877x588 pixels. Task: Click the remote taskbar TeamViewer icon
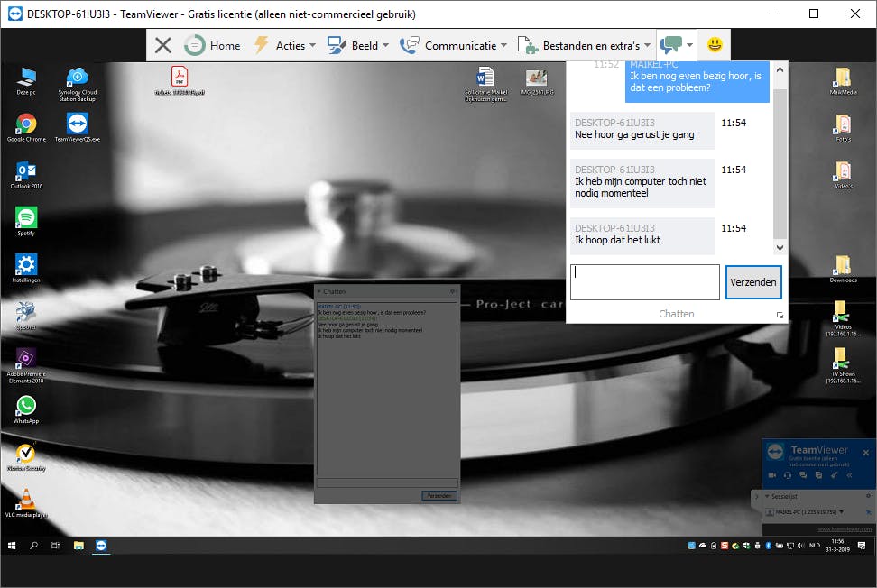pos(101,546)
